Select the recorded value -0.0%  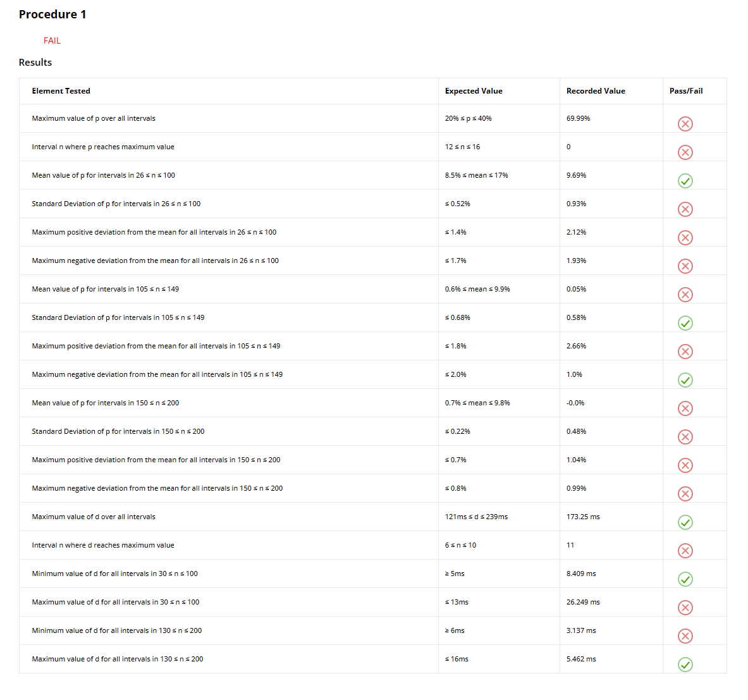575,403
